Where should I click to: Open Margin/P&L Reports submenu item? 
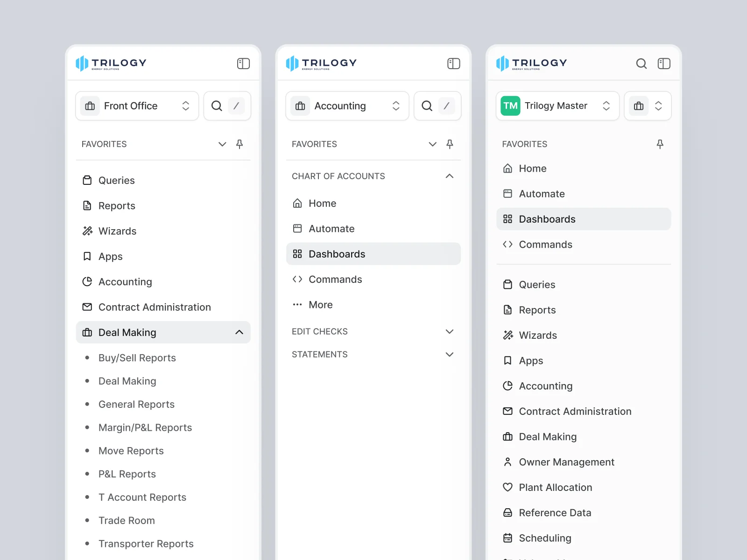tap(145, 428)
